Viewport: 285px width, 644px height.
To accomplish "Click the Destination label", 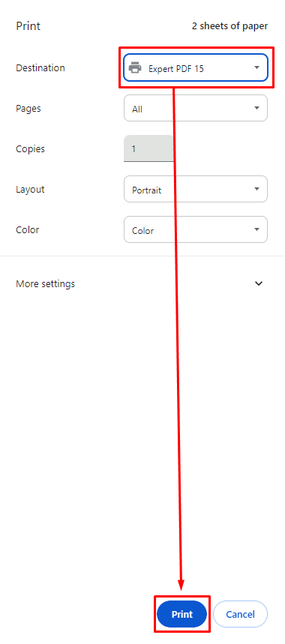I will 40,67.
